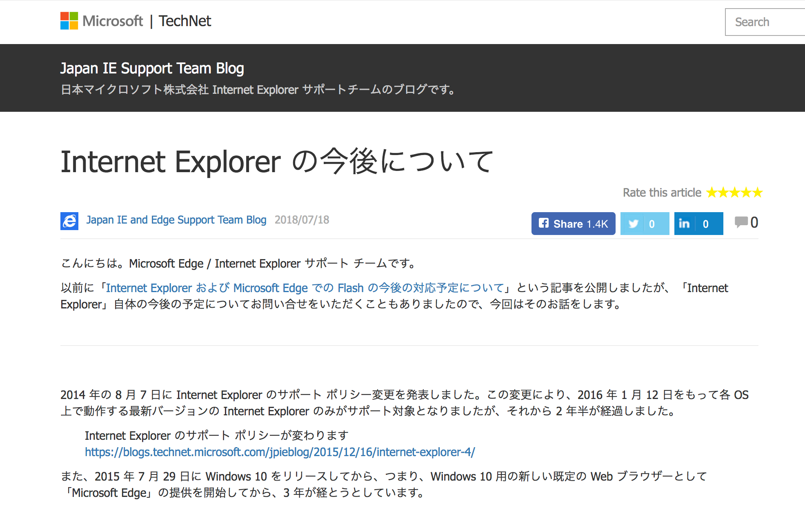Click the LinkedIn share count 0

[706, 224]
